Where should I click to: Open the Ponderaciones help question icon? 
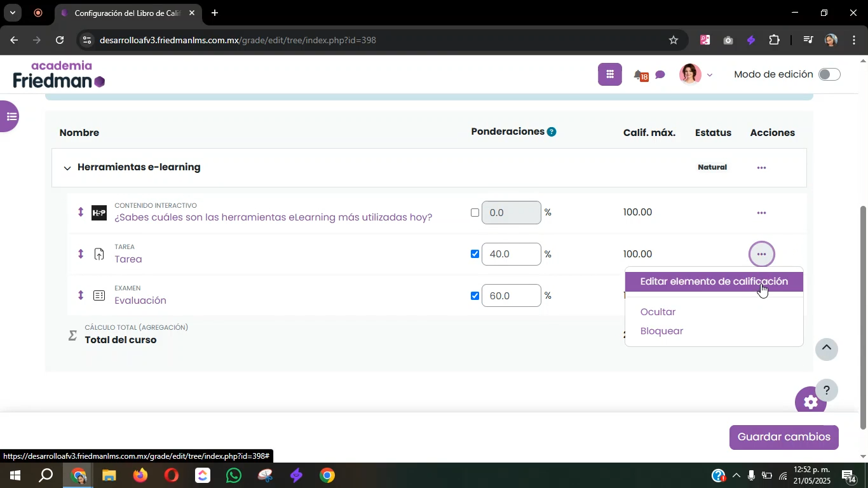pos(552,132)
